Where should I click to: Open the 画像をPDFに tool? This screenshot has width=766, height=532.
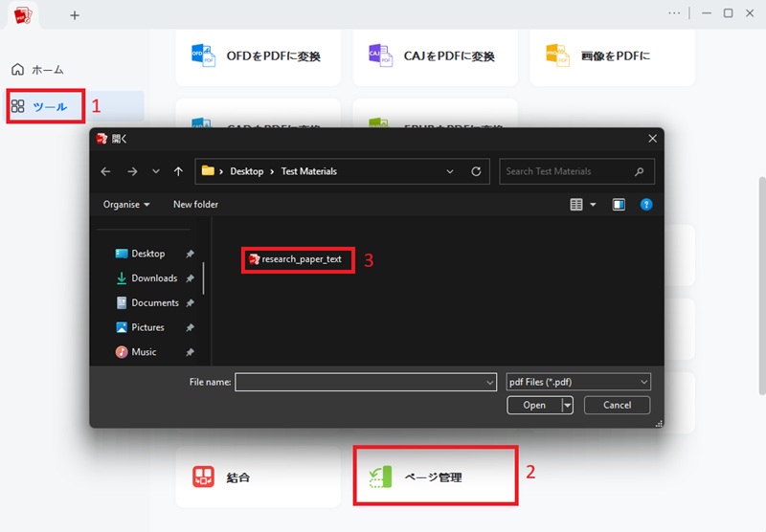[x=612, y=56]
